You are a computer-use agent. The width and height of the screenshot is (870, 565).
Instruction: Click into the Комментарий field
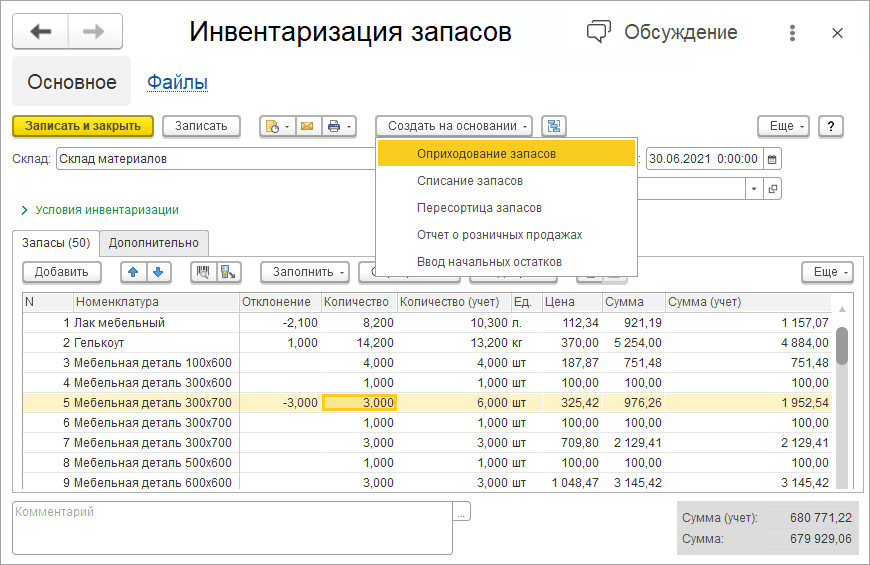tap(232, 528)
